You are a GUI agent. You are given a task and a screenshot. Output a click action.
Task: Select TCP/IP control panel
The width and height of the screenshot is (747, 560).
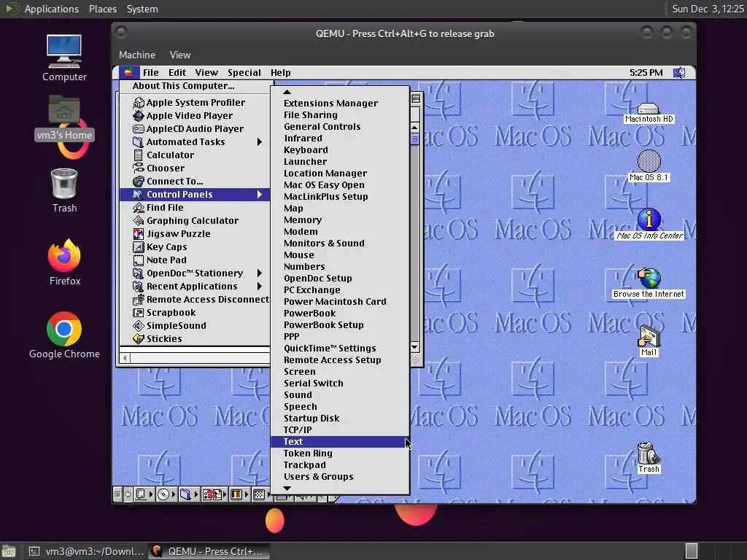(340, 430)
